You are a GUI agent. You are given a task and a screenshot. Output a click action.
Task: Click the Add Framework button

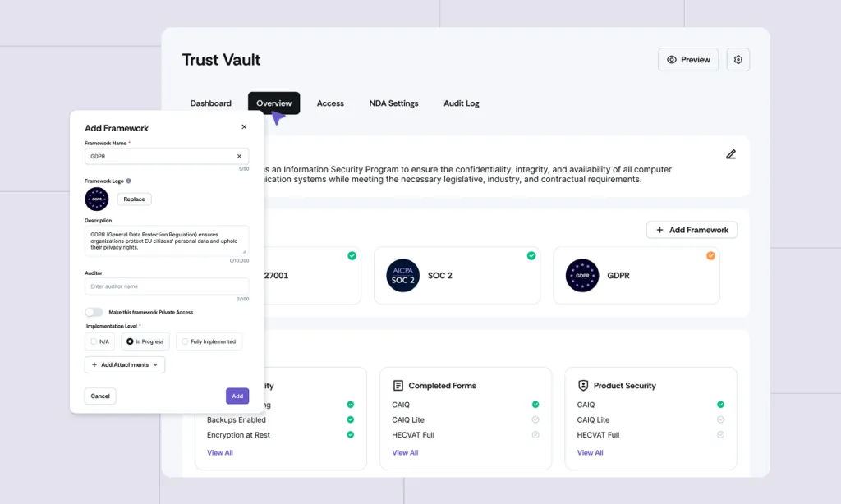pyautogui.click(x=692, y=230)
